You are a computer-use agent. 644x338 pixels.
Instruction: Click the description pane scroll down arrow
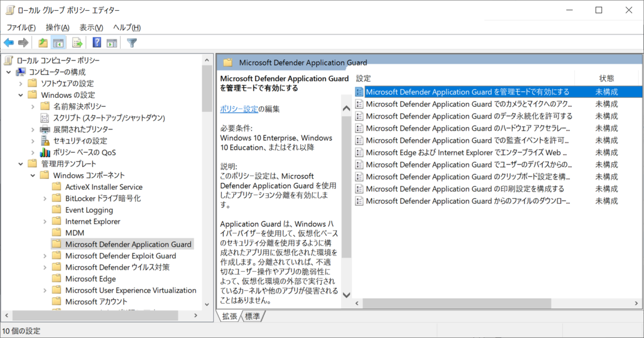(346, 295)
